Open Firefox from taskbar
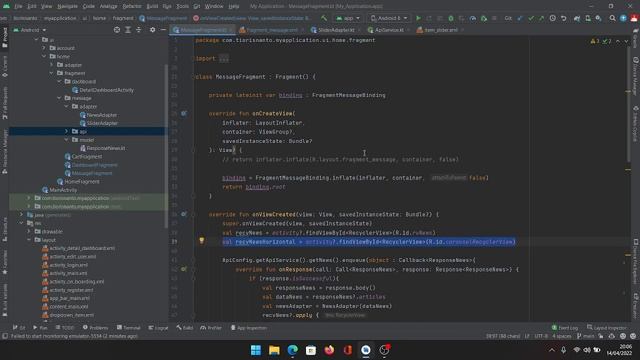 tap(329, 350)
